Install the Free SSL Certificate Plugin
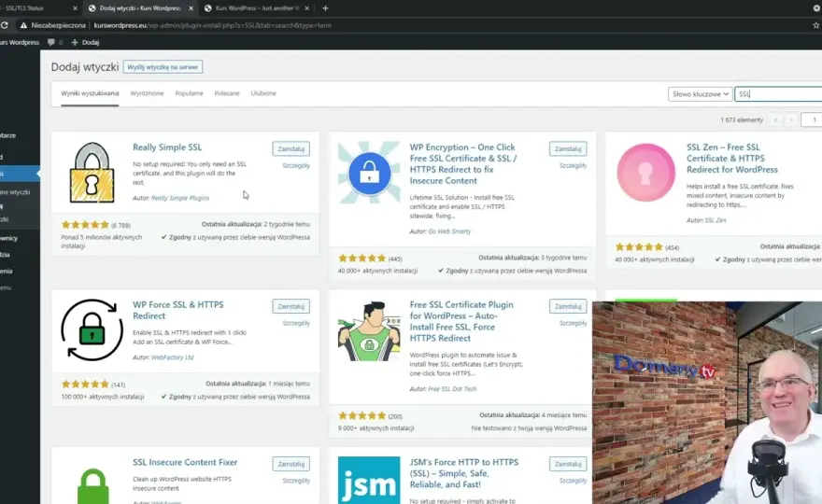 (x=568, y=306)
